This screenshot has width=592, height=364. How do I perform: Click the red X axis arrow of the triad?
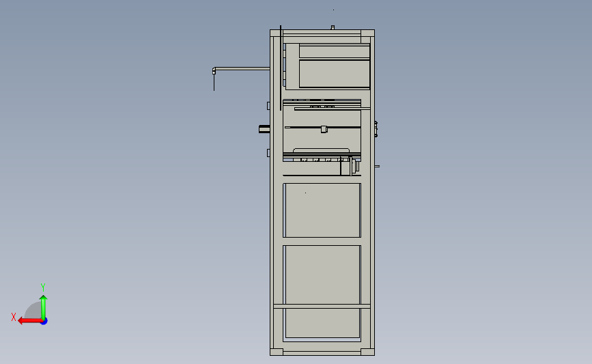click(29, 321)
